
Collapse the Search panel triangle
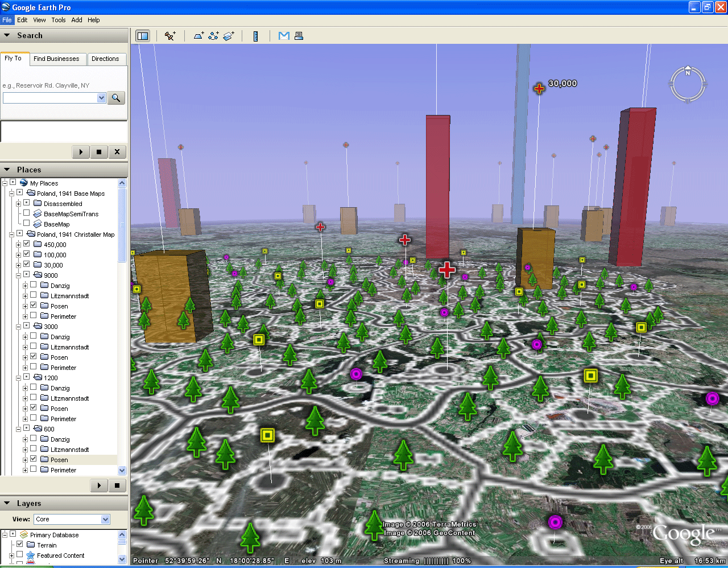coord(7,35)
